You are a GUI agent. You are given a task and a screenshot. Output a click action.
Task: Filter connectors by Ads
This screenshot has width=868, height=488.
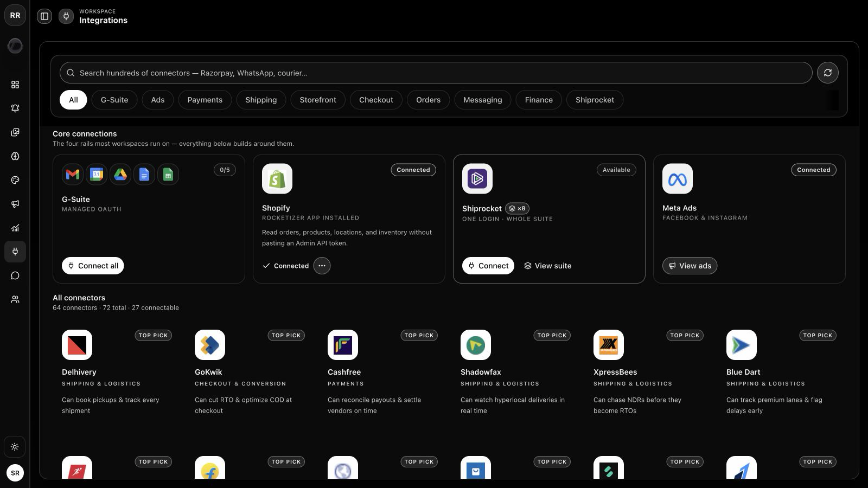tap(158, 100)
